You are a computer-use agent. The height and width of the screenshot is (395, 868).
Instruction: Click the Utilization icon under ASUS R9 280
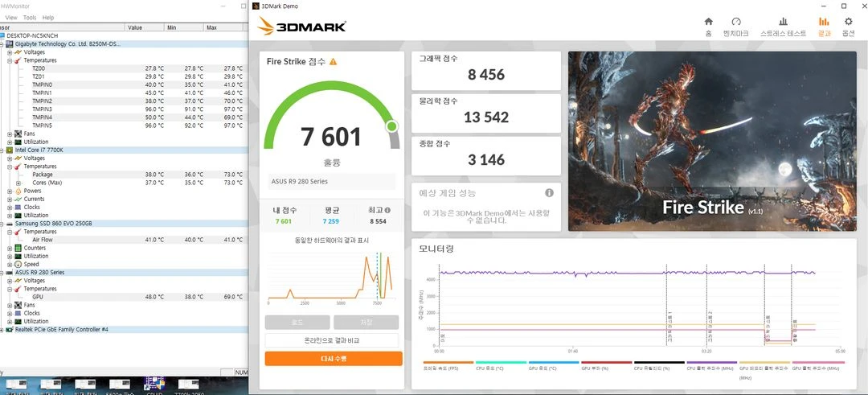coord(18,321)
